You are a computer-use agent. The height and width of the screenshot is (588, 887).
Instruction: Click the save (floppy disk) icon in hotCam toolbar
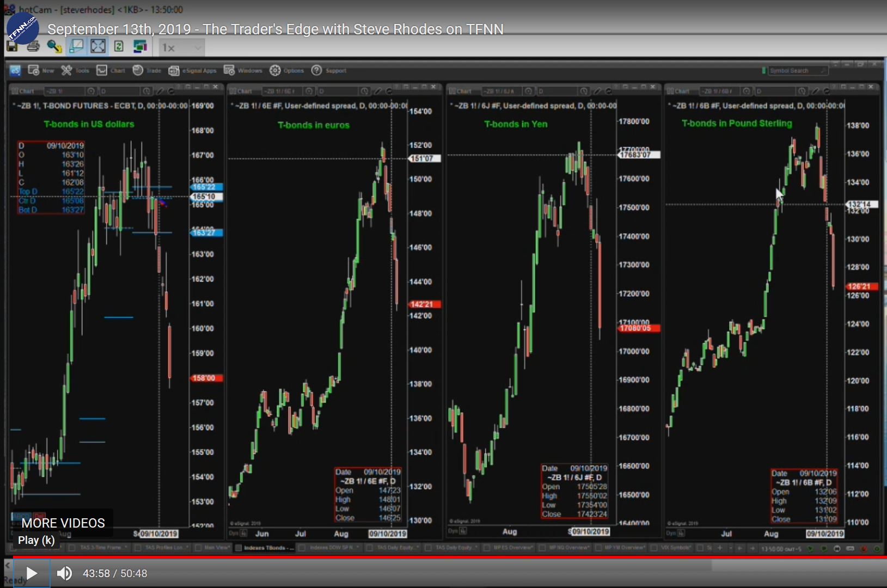[x=12, y=47]
